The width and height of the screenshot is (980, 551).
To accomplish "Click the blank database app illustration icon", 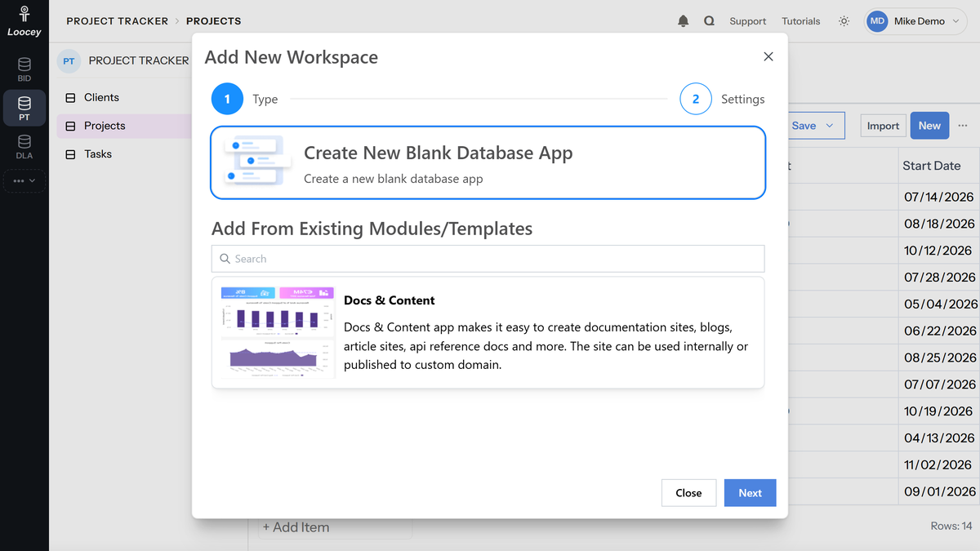I will pos(256,161).
